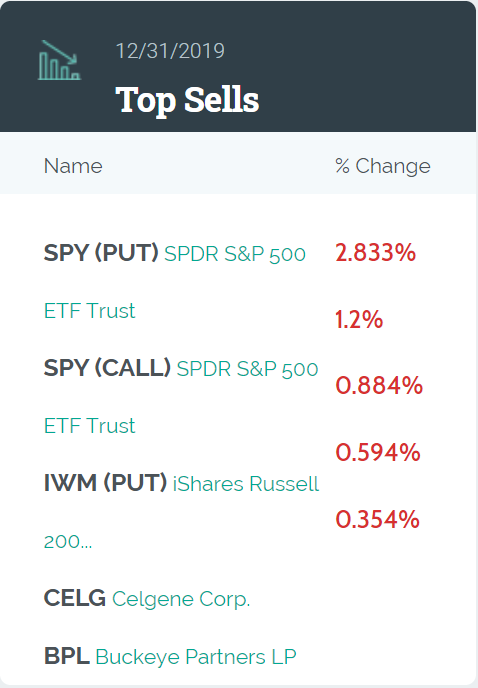Screen dimensions: 478x688
Task: Click the 1.2% change value
Action: tap(359, 319)
